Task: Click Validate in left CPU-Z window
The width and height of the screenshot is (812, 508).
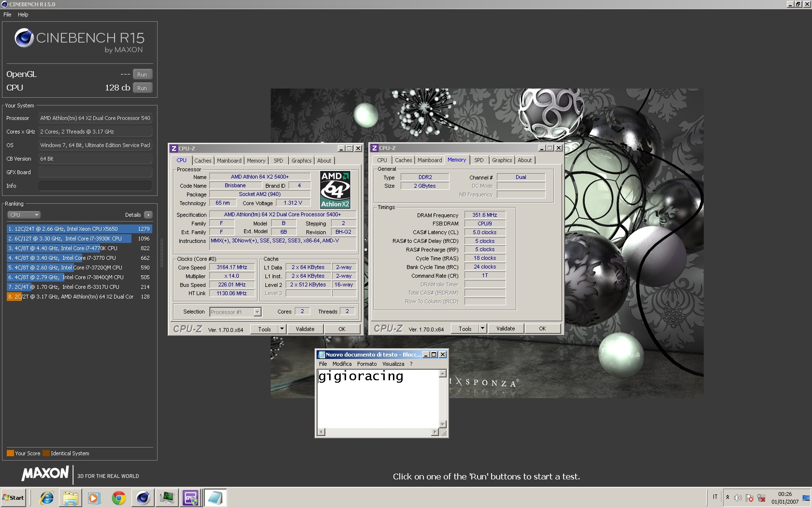Action: pos(305,329)
